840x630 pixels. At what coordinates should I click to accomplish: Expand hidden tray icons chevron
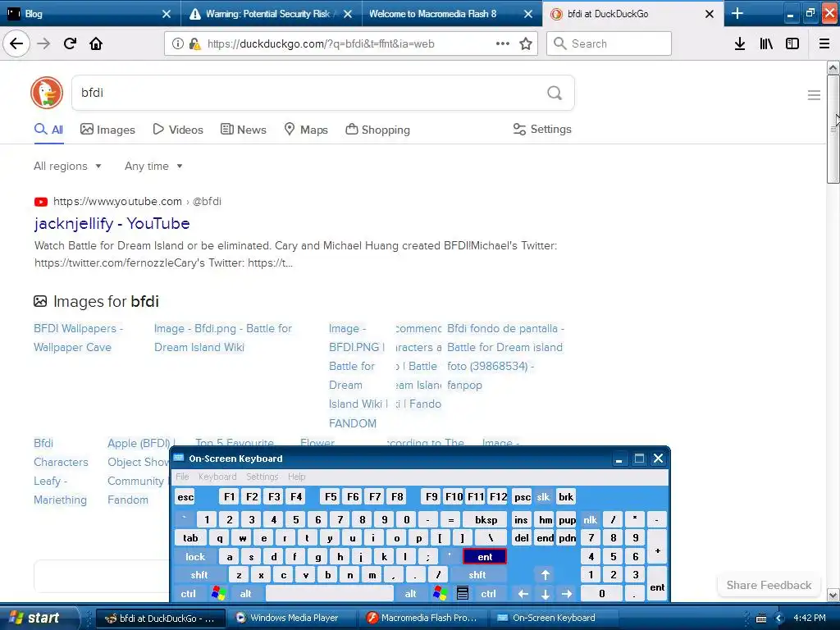(779, 619)
